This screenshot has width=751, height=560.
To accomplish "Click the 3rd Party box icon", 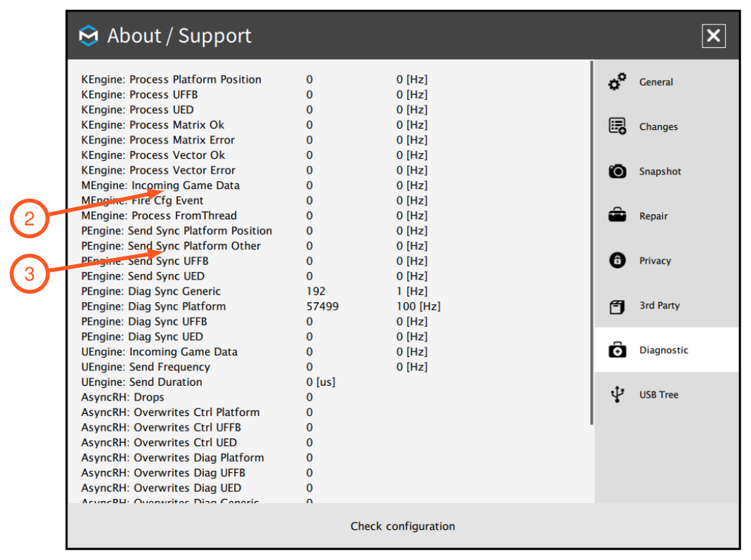I will point(617,306).
